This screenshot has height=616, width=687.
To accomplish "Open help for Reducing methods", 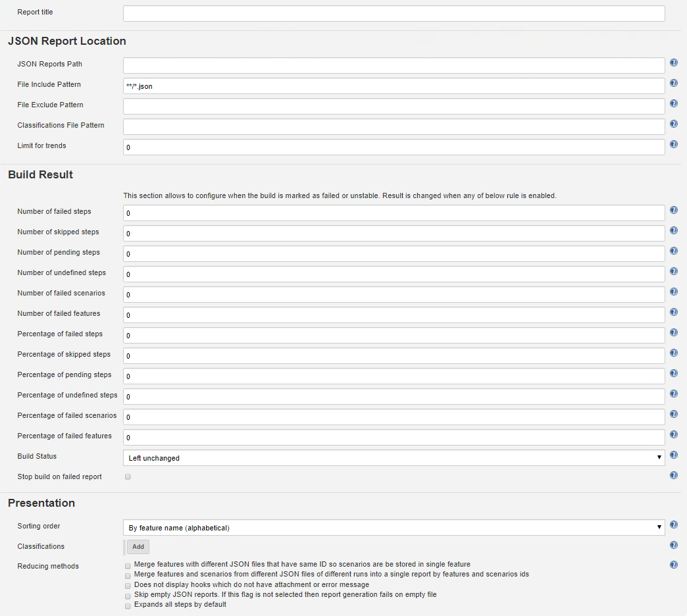I will [x=674, y=565].
